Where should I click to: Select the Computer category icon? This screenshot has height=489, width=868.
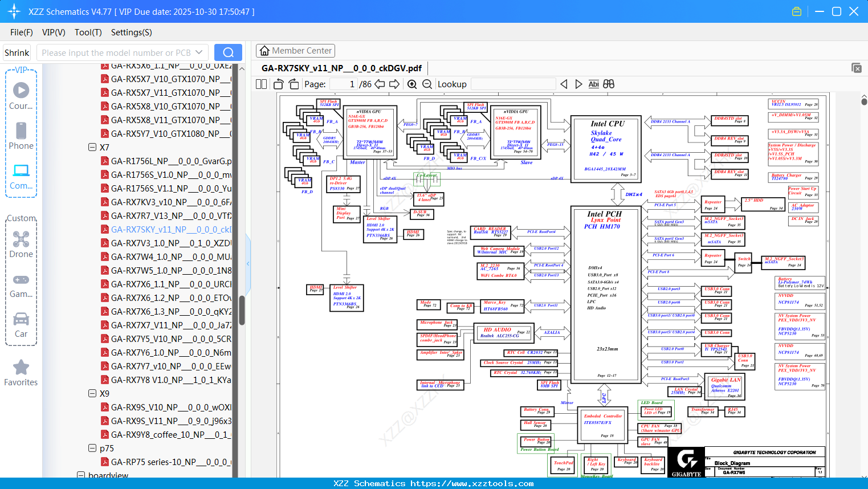coord(21,176)
